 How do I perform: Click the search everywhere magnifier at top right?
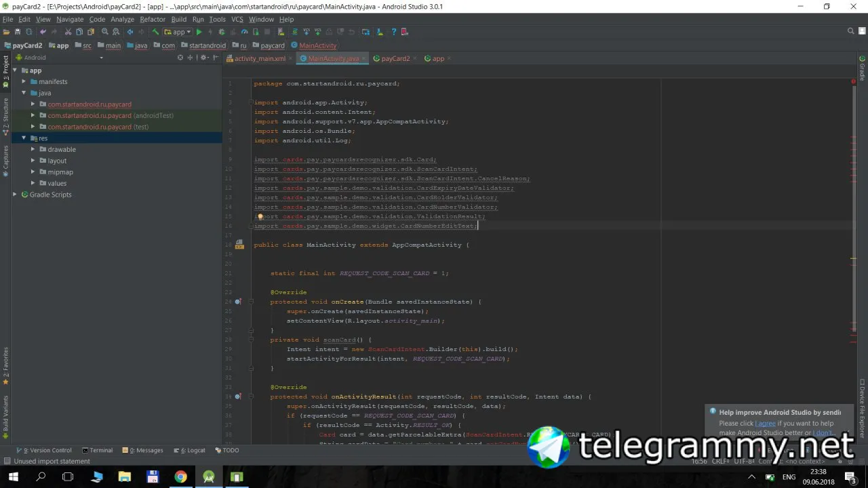[851, 31]
